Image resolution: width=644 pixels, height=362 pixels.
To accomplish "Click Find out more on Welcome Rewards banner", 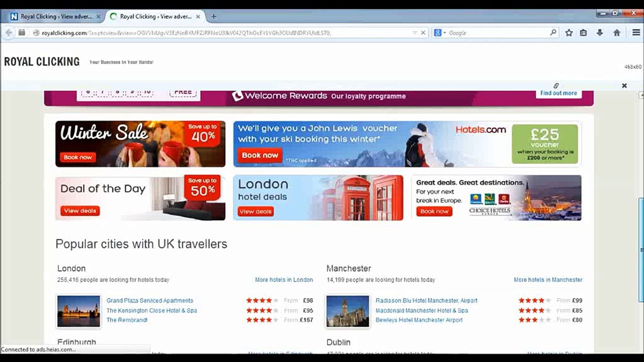I will pos(558,93).
